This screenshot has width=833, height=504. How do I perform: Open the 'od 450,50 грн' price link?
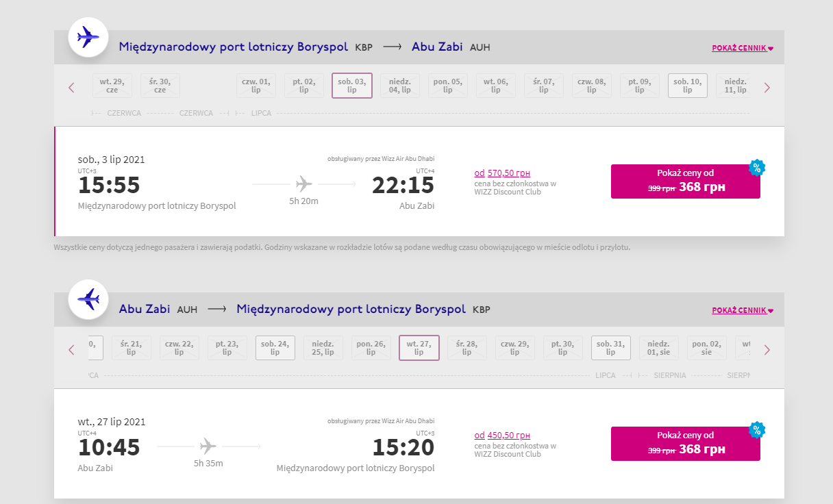pos(502,436)
